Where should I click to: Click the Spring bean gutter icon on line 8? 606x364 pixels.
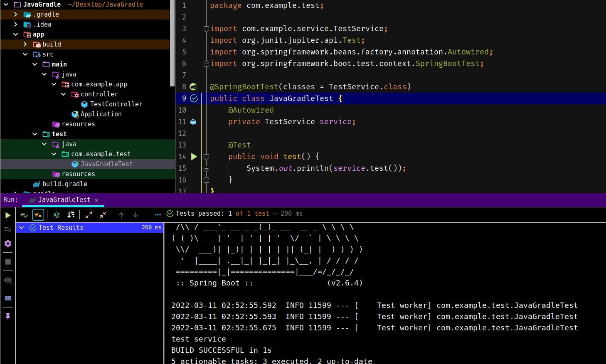click(x=194, y=87)
